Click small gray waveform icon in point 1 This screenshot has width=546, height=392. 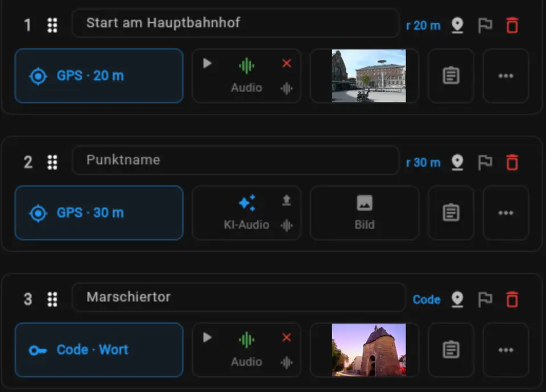(x=287, y=89)
